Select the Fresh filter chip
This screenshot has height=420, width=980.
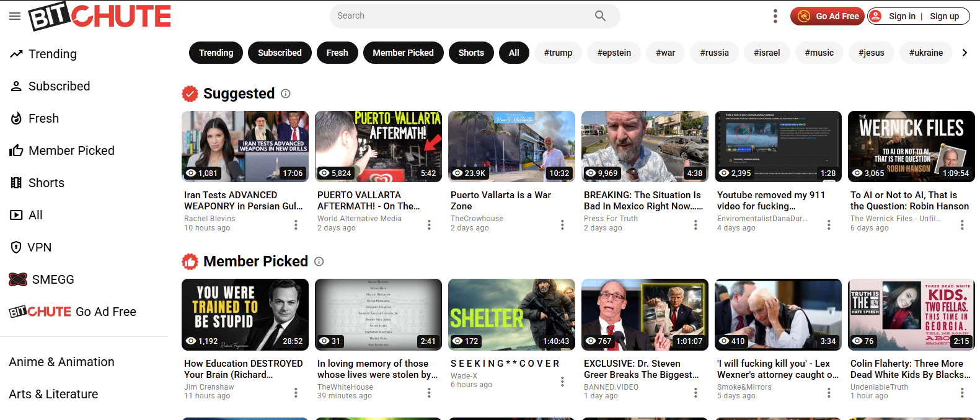coord(337,53)
